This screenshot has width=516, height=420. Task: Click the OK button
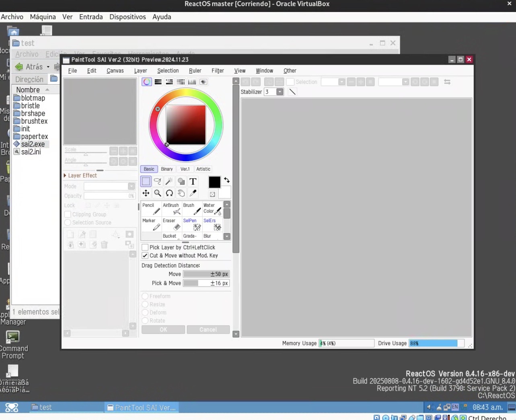[163, 330]
